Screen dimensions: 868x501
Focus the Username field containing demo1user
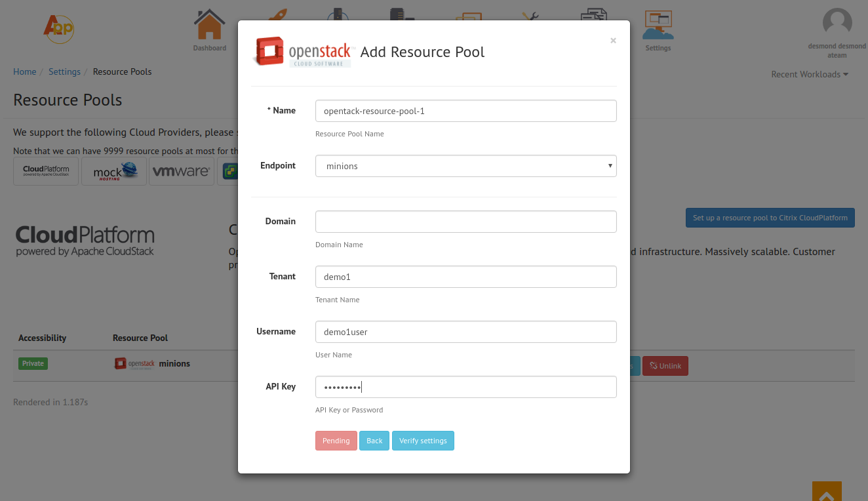point(466,332)
